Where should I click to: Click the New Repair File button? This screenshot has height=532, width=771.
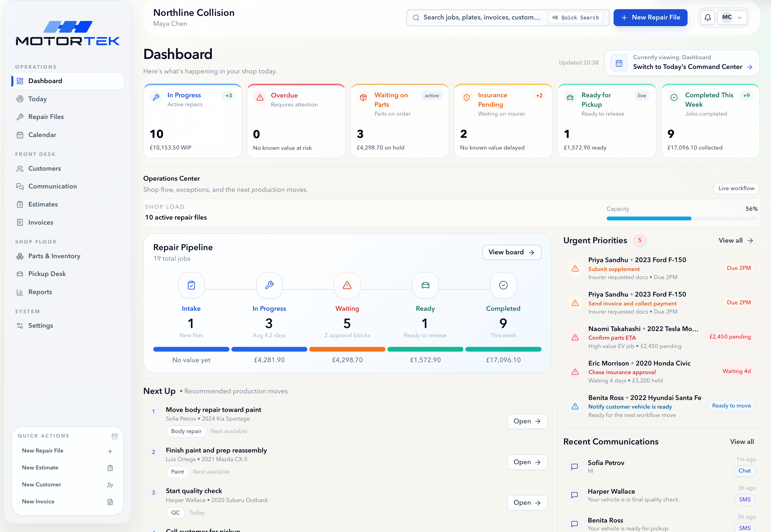coord(650,17)
